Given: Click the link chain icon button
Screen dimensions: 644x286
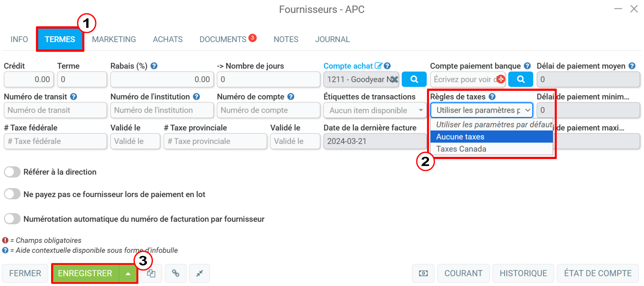Looking at the screenshot, I should click(x=176, y=273).
